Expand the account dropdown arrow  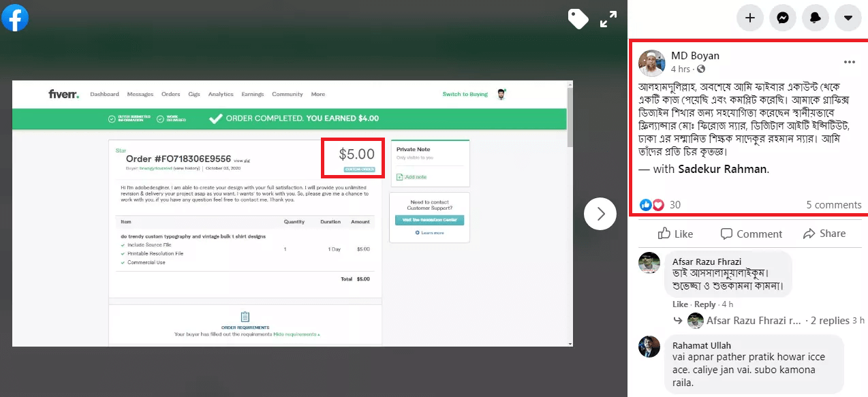point(848,18)
